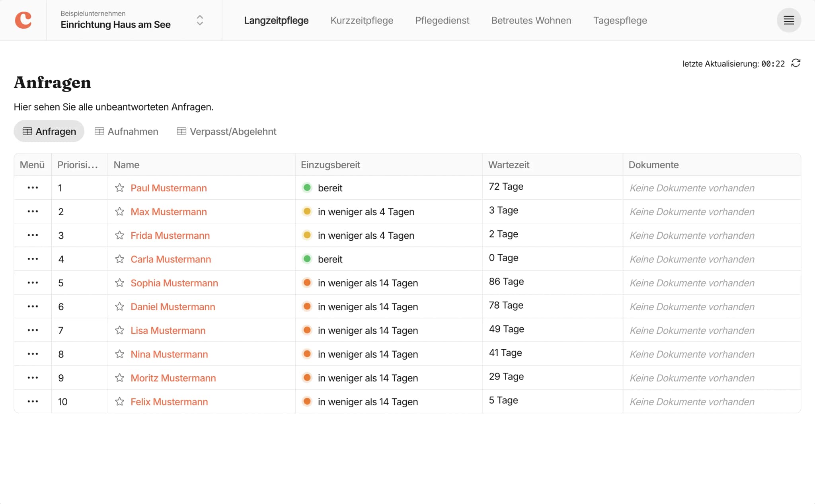The width and height of the screenshot is (815, 504).
Task: Expand the Einrichtung Haus am See selector
Action: (x=200, y=20)
